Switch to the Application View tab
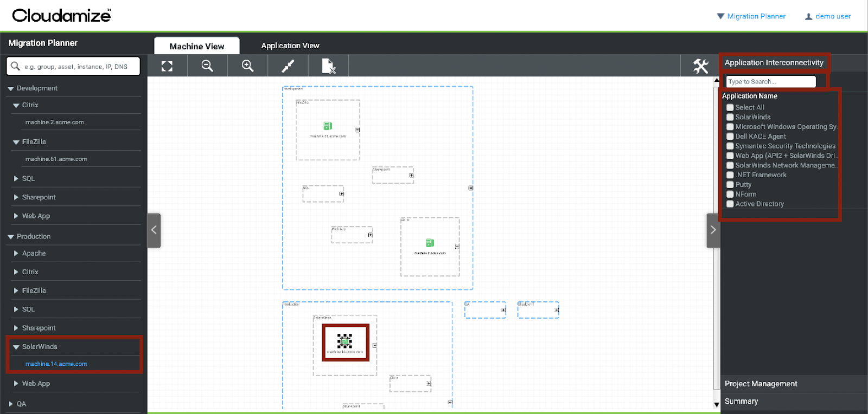The width and height of the screenshot is (868, 414). tap(290, 46)
